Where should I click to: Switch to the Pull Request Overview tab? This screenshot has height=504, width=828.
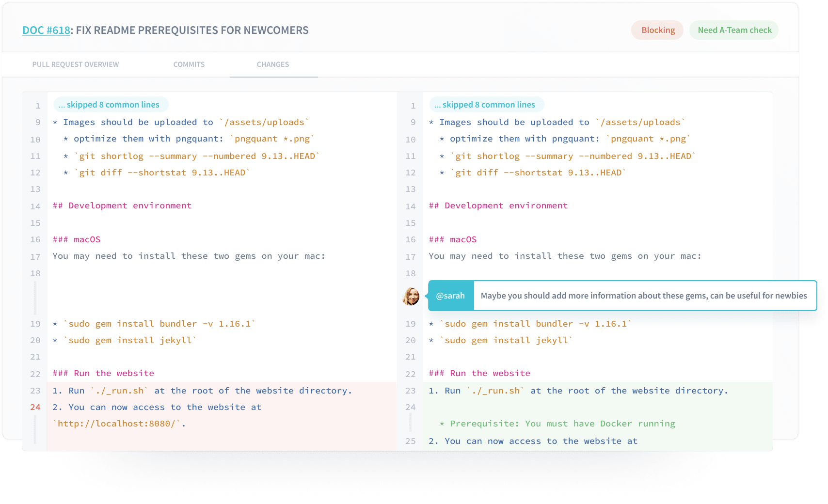point(76,64)
